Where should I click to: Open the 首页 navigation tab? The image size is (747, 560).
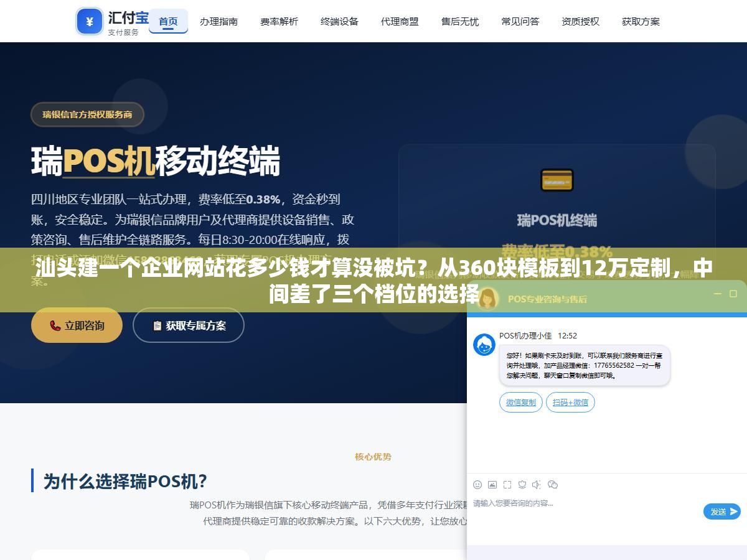tap(168, 21)
